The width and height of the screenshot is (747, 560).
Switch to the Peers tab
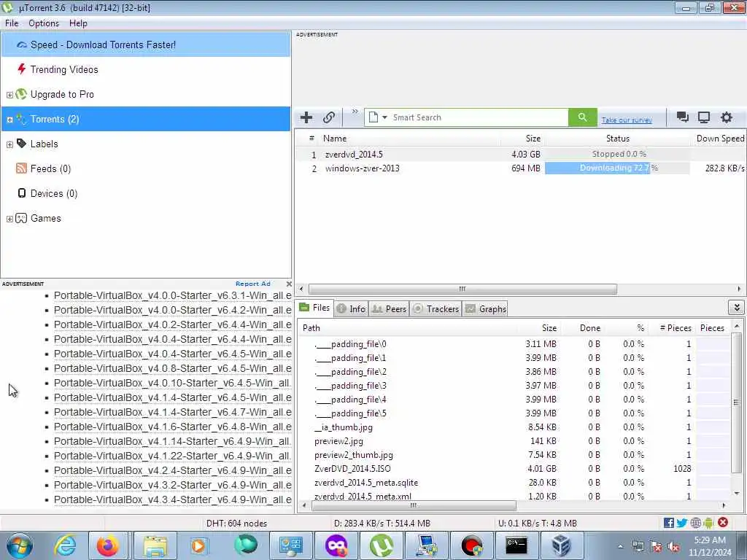point(390,309)
